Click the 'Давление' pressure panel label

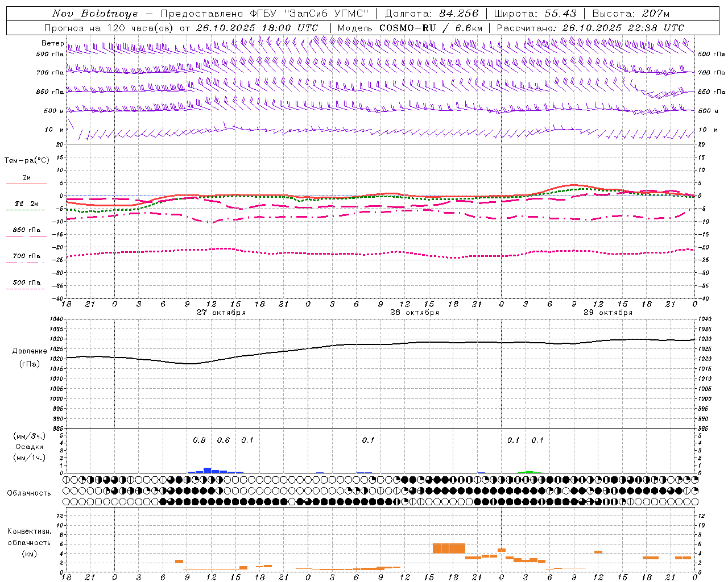[x=30, y=351]
